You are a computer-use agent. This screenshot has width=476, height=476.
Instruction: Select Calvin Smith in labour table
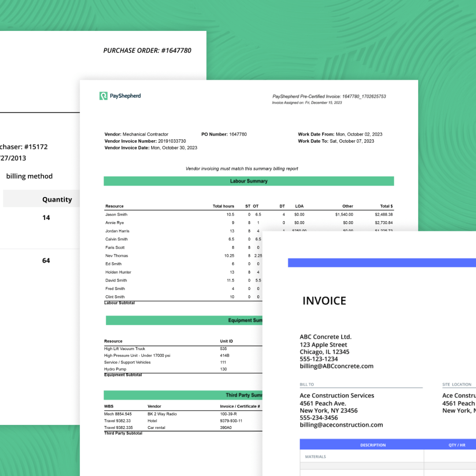coord(116,239)
